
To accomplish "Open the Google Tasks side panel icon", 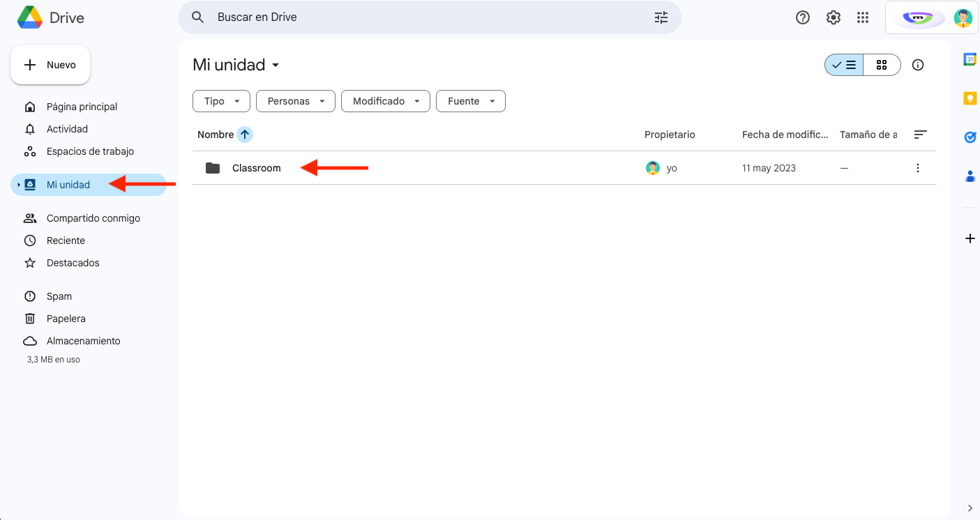I will [x=970, y=137].
